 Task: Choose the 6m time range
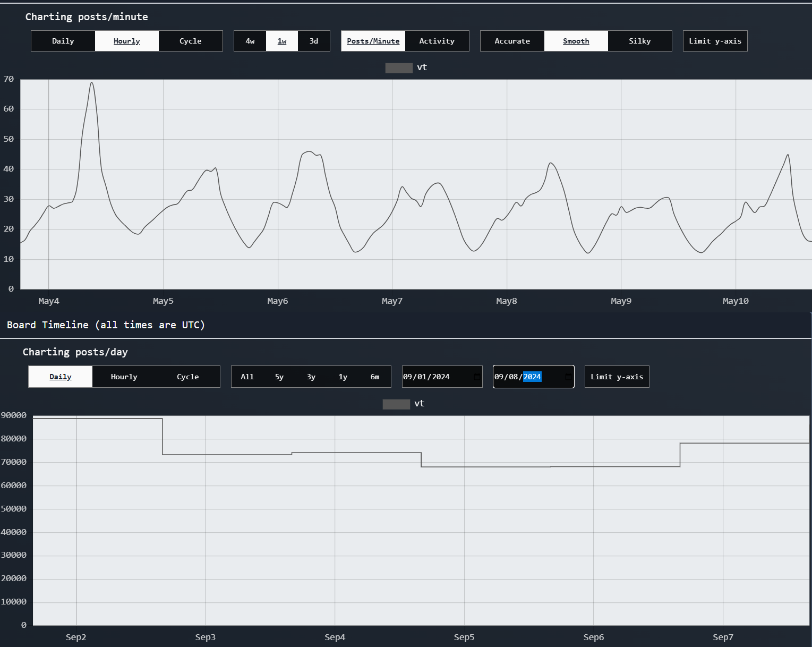coord(375,377)
